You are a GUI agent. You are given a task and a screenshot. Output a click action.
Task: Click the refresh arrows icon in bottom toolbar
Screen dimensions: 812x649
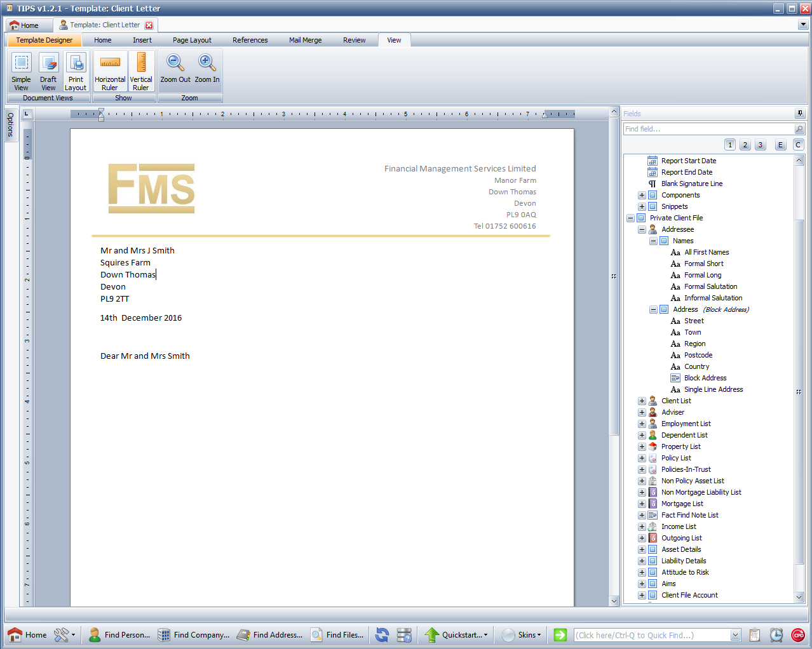pos(382,634)
